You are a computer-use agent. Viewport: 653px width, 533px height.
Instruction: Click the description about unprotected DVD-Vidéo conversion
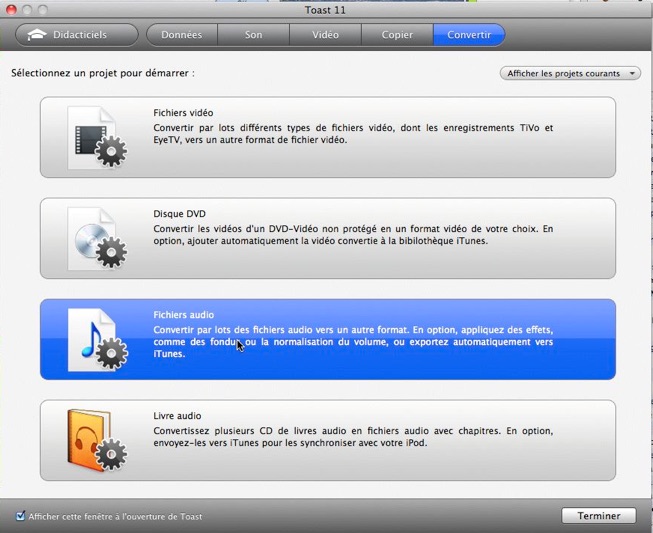click(x=353, y=235)
